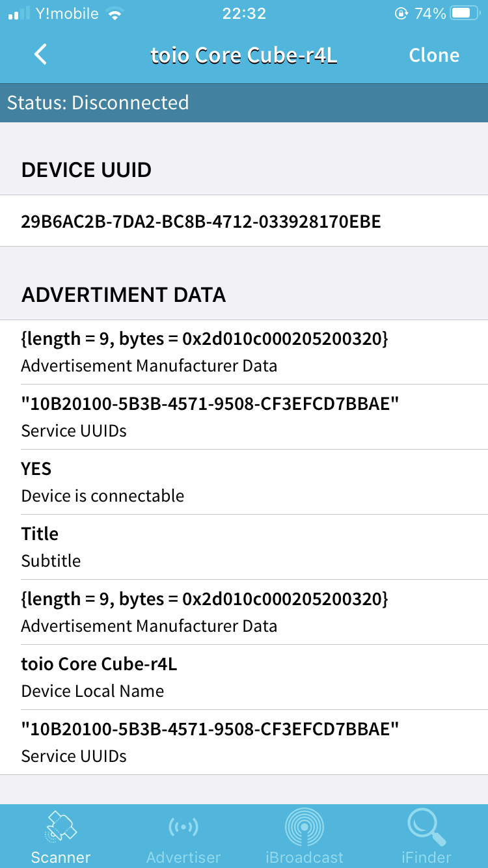Select the toio Core Cube-r4L title
Viewport: 488px width, 868px height.
coord(243,55)
